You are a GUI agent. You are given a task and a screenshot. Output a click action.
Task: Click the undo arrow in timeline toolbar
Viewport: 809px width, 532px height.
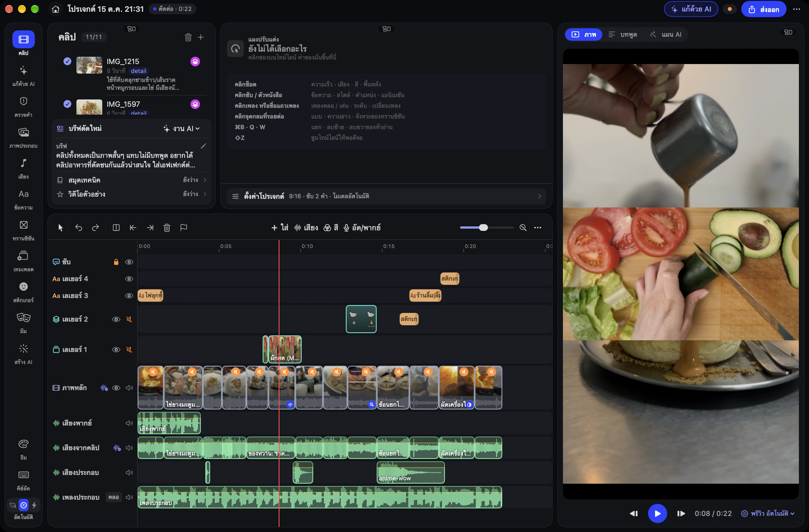[79, 228]
